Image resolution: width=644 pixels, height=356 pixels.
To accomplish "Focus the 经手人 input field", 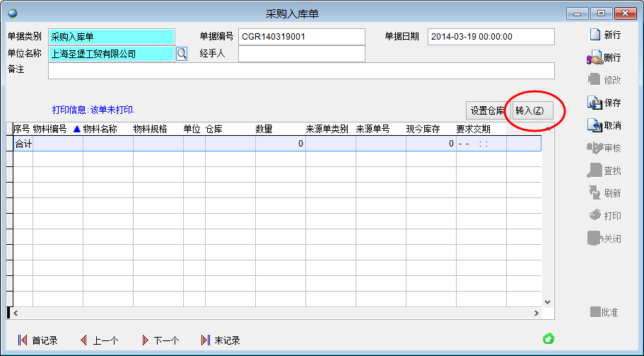I will [301, 54].
